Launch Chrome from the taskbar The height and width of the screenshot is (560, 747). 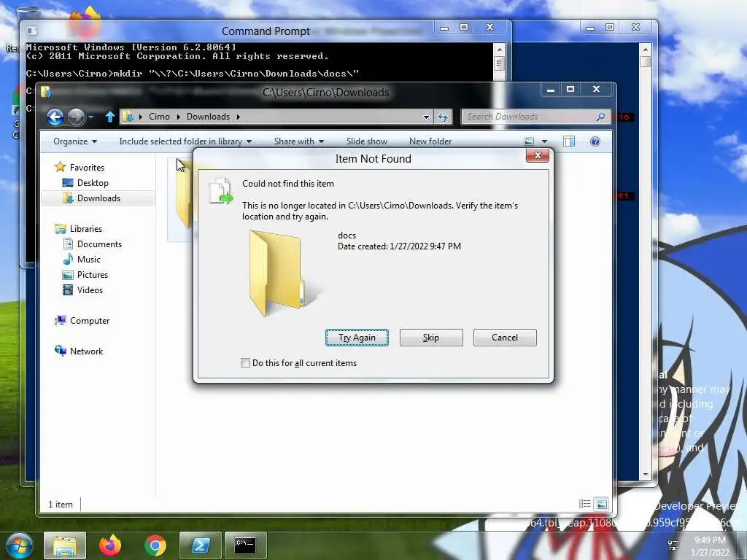tap(155, 545)
